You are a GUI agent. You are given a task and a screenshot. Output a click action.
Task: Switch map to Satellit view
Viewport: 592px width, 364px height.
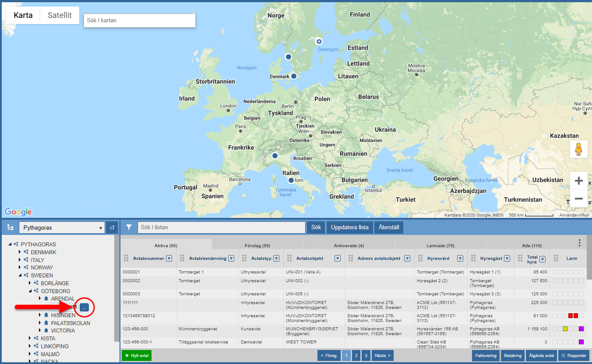coord(60,15)
